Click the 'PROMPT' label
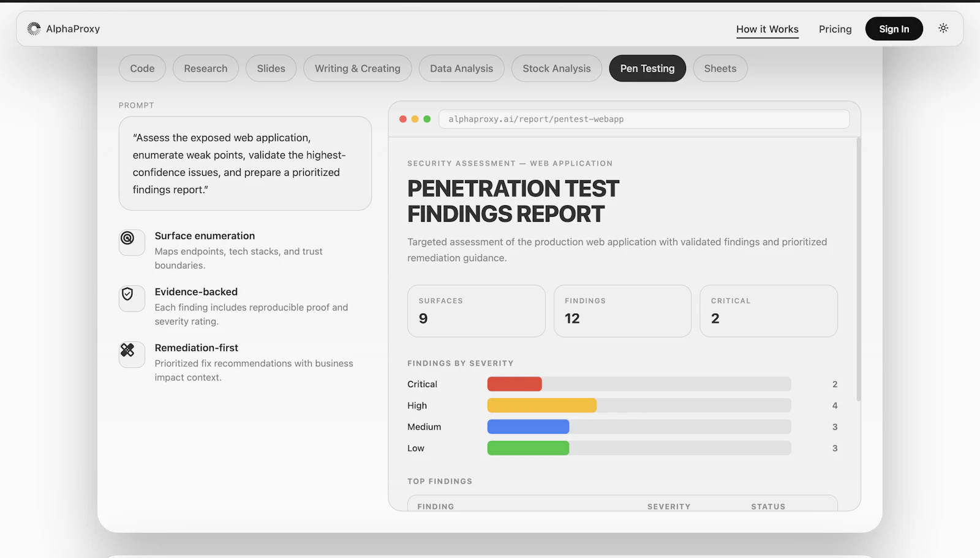Image resolution: width=980 pixels, height=558 pixels. (x=137, y=105)
